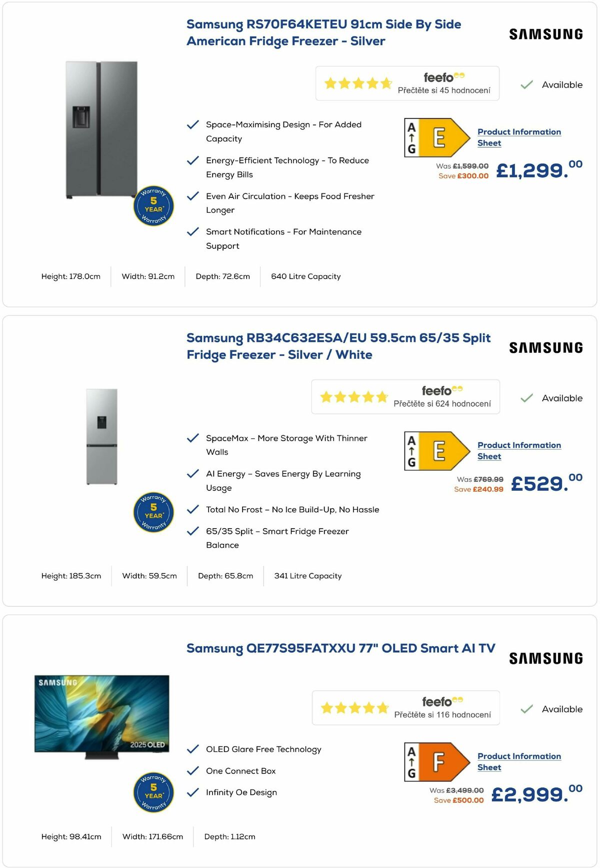Open Product Information Sheet for the OLED TV
Viewport: 600px width, 868px height.
tap(519, 762)
